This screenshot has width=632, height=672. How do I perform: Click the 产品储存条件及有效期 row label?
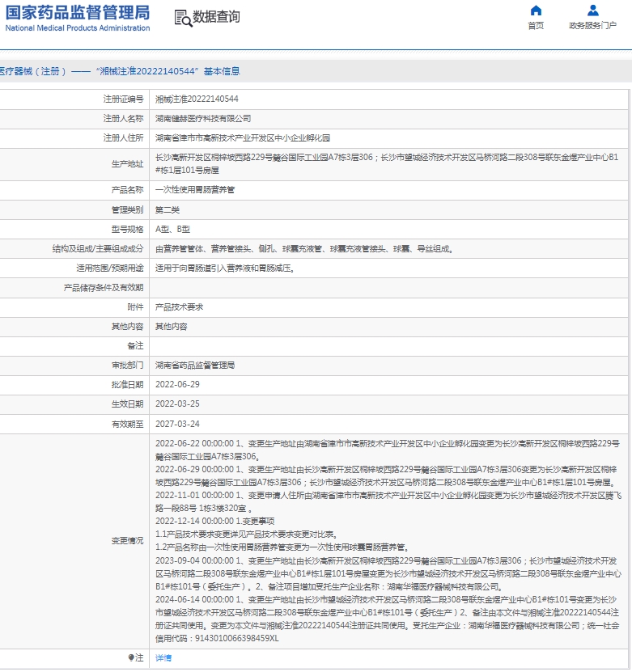coord(104,288)
